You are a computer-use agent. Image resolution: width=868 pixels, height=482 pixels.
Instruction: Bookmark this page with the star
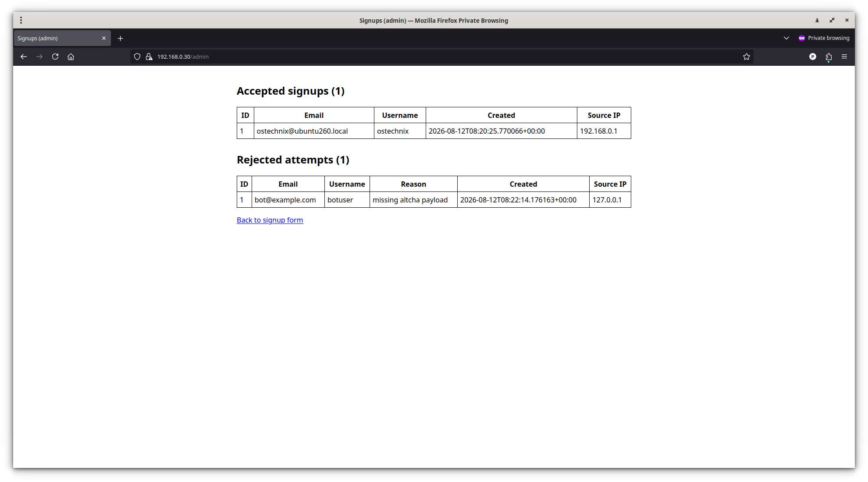747,57
